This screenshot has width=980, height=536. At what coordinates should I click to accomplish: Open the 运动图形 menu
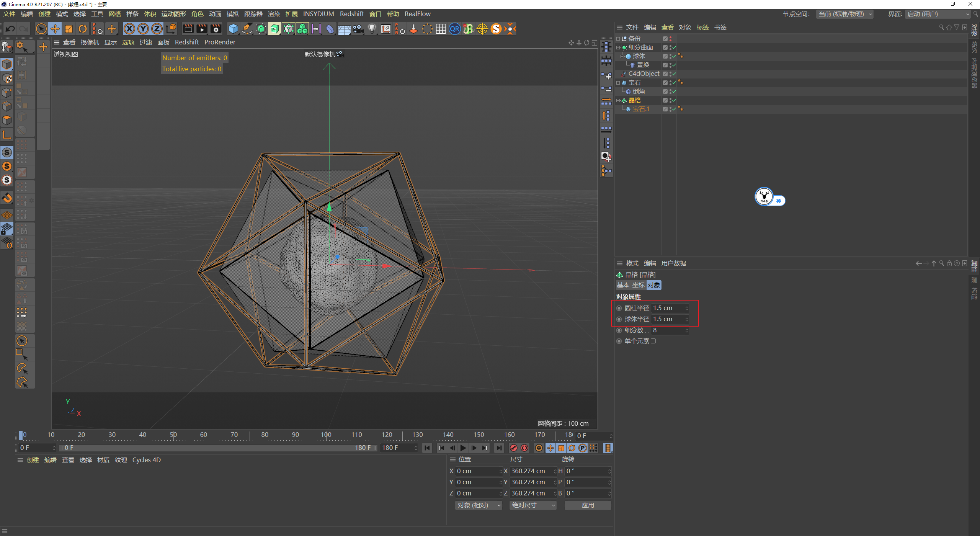pyautogui.click(x=173, y=14)
